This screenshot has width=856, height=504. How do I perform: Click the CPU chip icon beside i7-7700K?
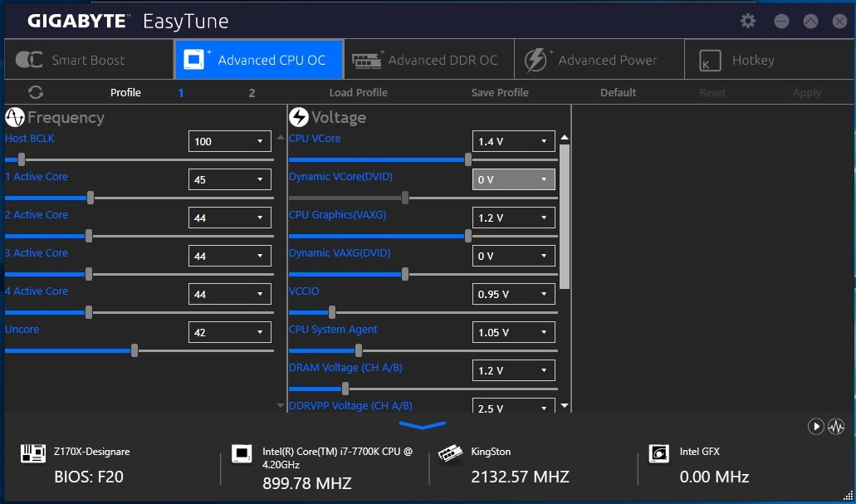(242, 453)
